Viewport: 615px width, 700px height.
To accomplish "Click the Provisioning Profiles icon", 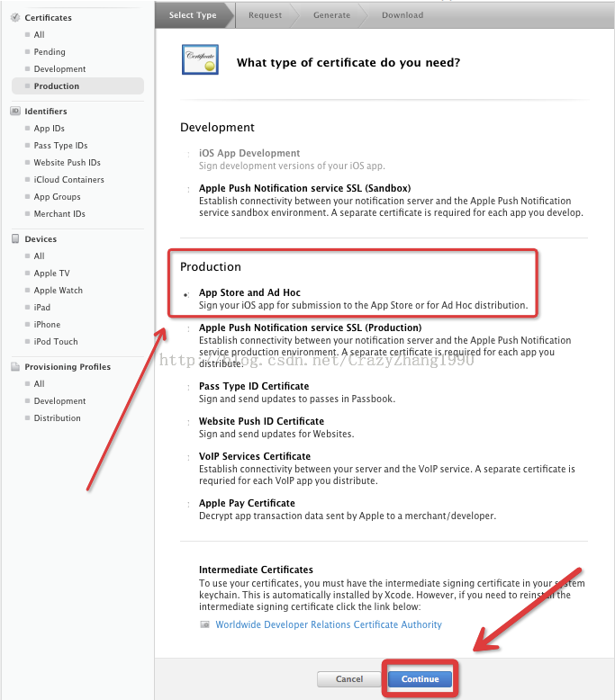I will coord(15,366).
